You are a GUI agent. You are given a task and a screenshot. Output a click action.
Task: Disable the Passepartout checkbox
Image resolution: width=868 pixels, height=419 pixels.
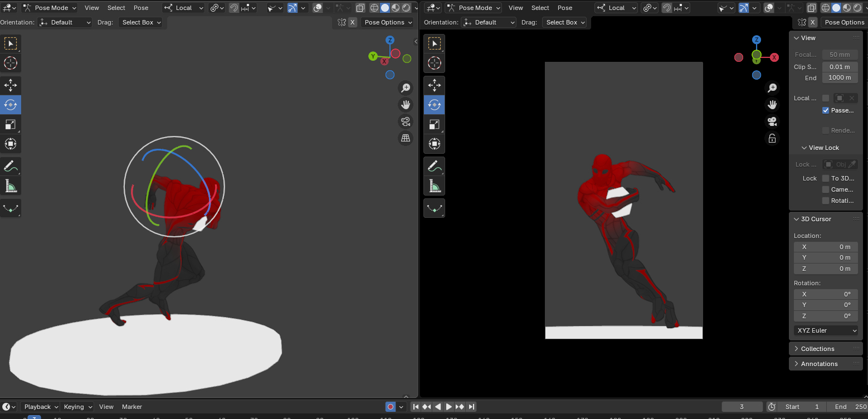pyautogui.click(x=826, y=110)
